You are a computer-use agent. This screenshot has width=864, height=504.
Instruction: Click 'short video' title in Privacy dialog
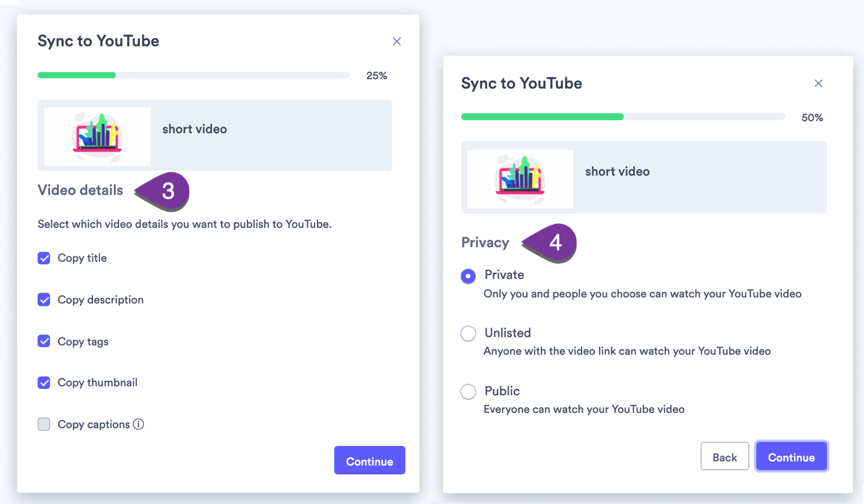pos(617,172)
